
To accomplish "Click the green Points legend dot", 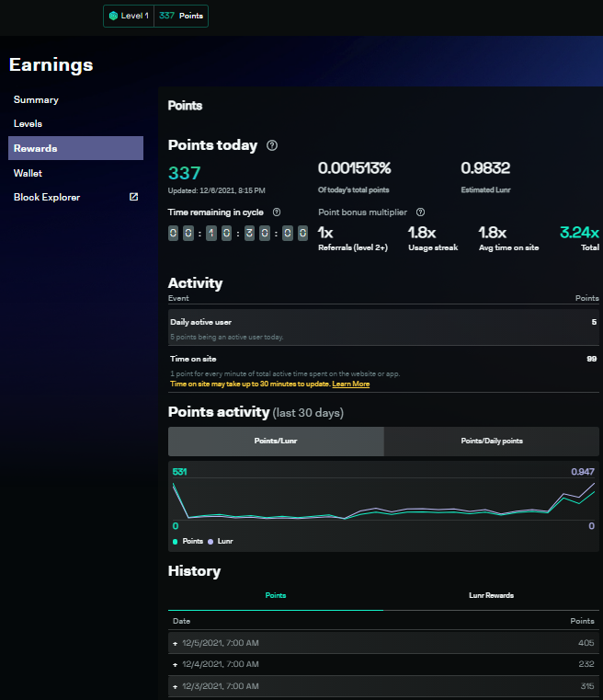I will click(x=175, y=542).
